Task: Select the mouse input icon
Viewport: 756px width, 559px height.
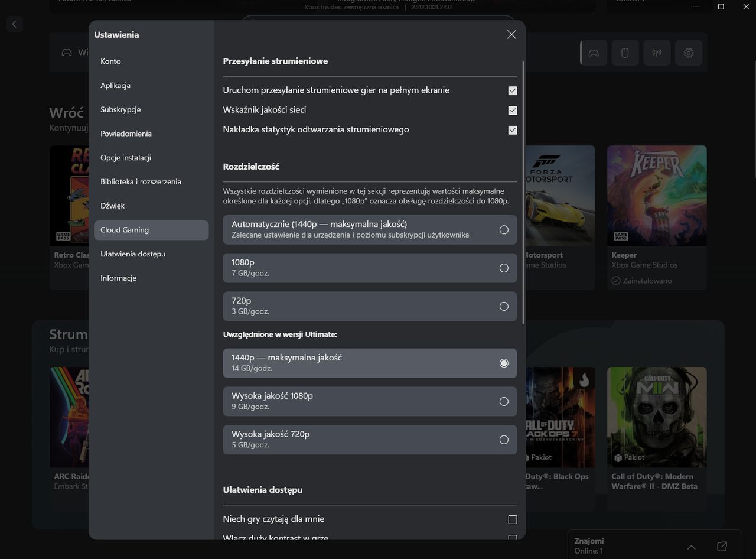Action: click(x=625, y=53)
